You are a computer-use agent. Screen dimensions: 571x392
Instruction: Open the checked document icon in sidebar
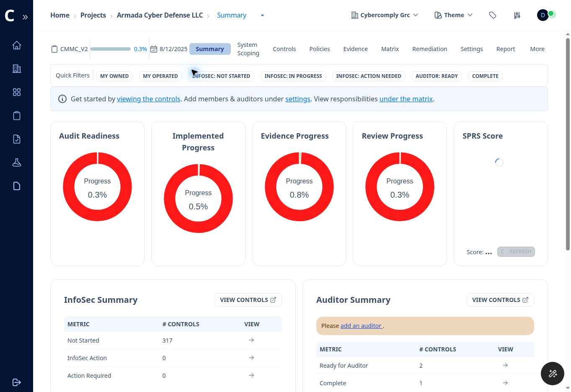(17, 139)
